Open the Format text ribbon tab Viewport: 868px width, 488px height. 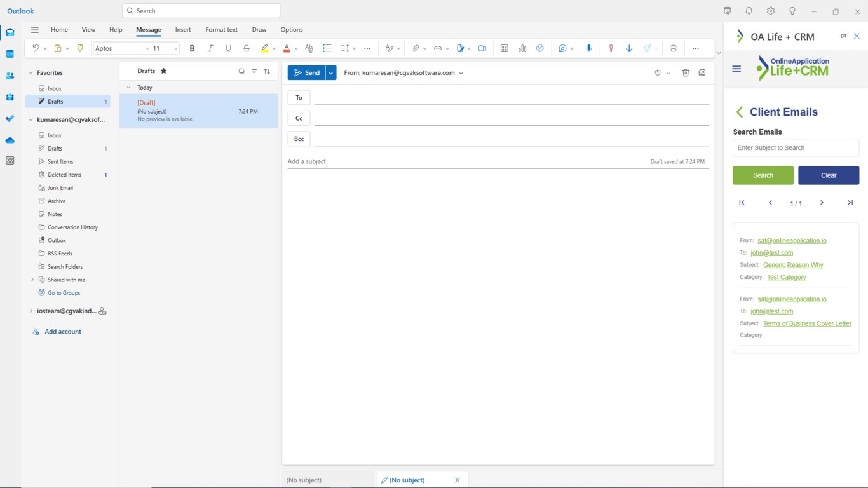click(x=221, y=30)
